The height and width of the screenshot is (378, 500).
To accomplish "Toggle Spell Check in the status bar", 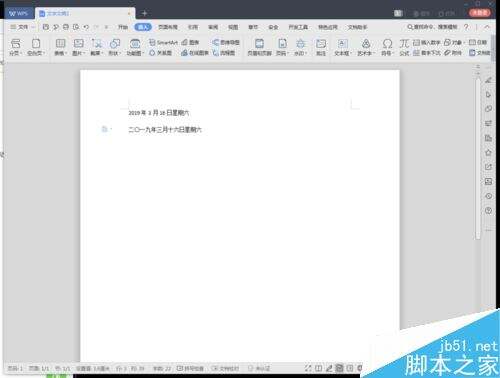I will coord(190,368).
